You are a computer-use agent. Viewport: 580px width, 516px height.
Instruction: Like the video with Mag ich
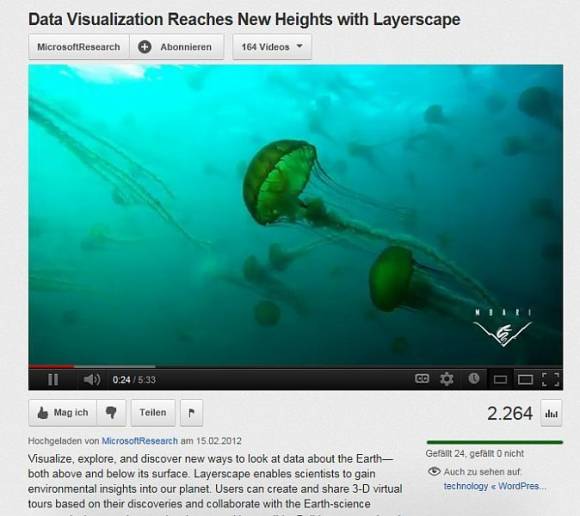pyautogui.click(x=63, y=412)
